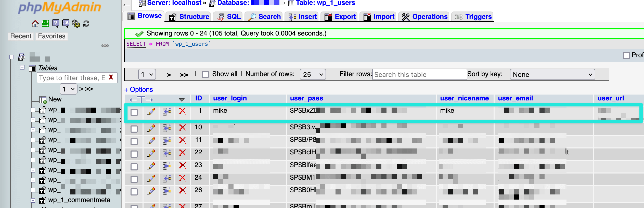Delete the row with ID 11

[x=182, y=140]
